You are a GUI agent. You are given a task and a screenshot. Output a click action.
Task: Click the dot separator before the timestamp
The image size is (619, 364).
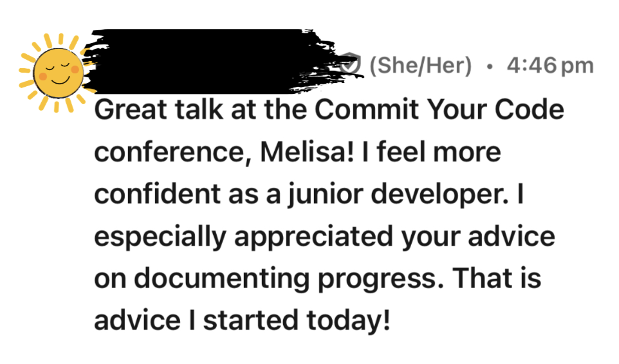[490, 66]
